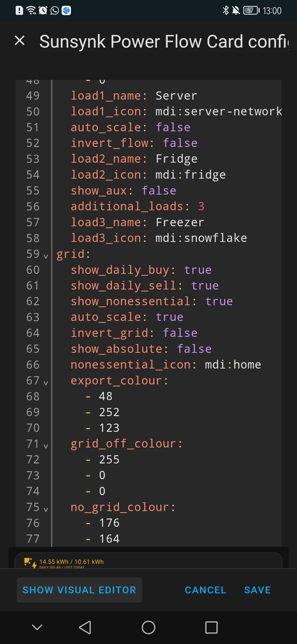Tap the daily solar panel icon

tap(30, 563)
